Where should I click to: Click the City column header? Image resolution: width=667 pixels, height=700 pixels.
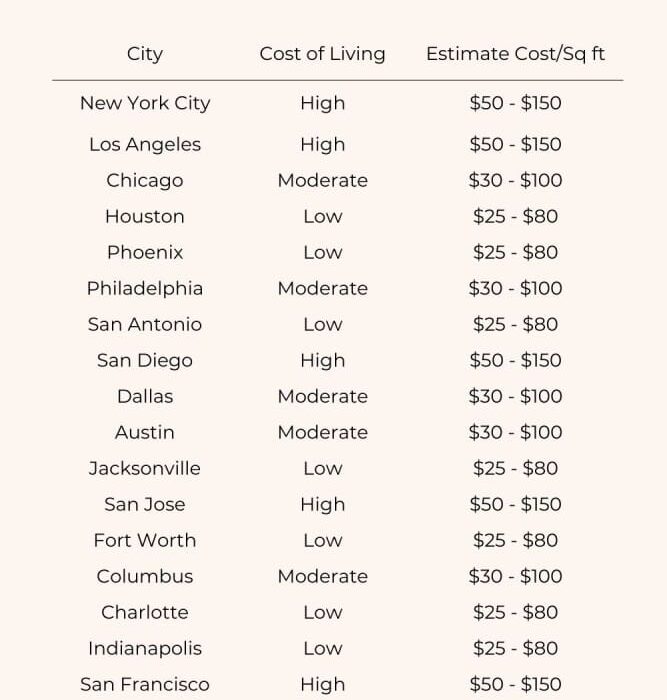(x=145, y=54)
